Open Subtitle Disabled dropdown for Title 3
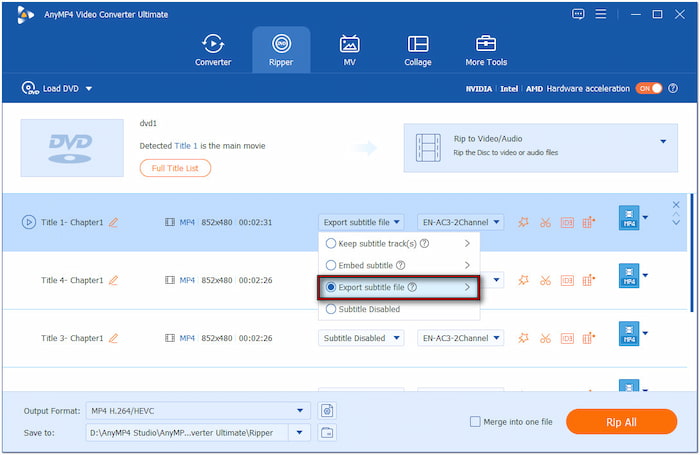 coord(361,338)
